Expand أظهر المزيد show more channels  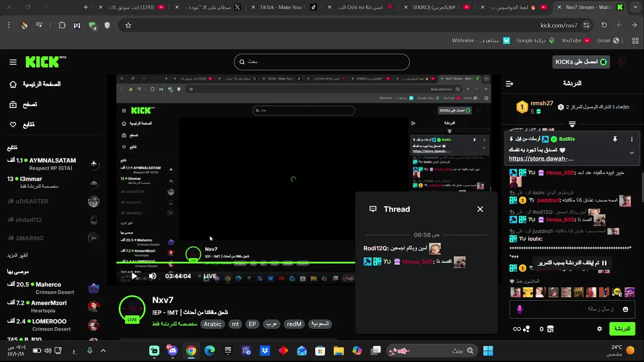(17, 255)
